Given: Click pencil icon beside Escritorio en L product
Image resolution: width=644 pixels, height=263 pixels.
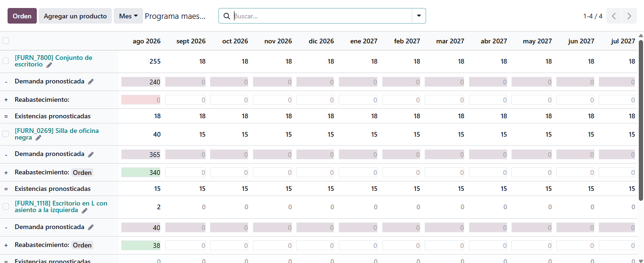Looking at the screenshot, I should click(84, 211).
